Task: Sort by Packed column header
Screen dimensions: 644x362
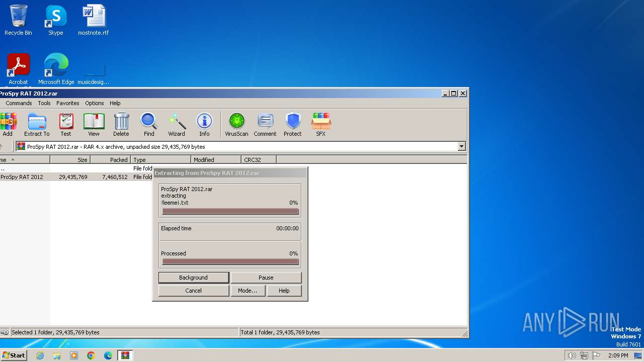Action: 111,160
